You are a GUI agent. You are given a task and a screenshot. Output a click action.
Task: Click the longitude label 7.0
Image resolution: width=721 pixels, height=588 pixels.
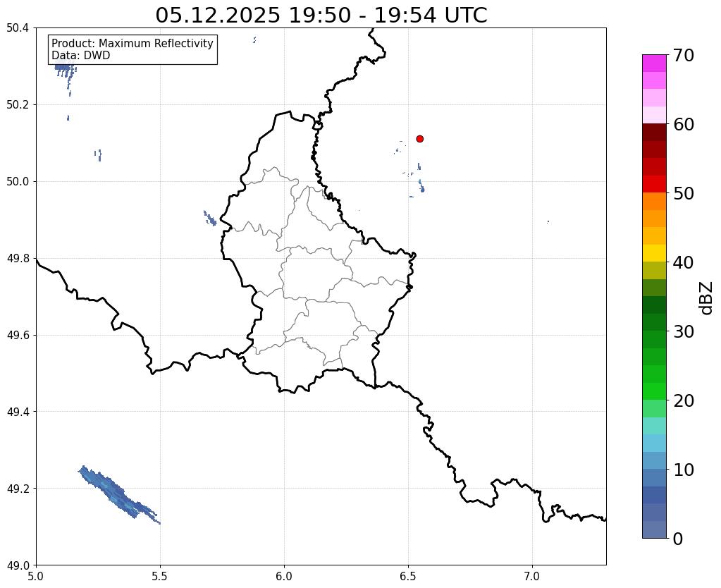click(x=533, y=577)
